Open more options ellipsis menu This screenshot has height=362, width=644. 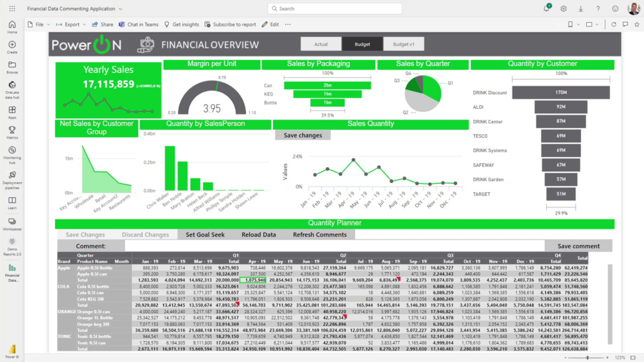288,25
